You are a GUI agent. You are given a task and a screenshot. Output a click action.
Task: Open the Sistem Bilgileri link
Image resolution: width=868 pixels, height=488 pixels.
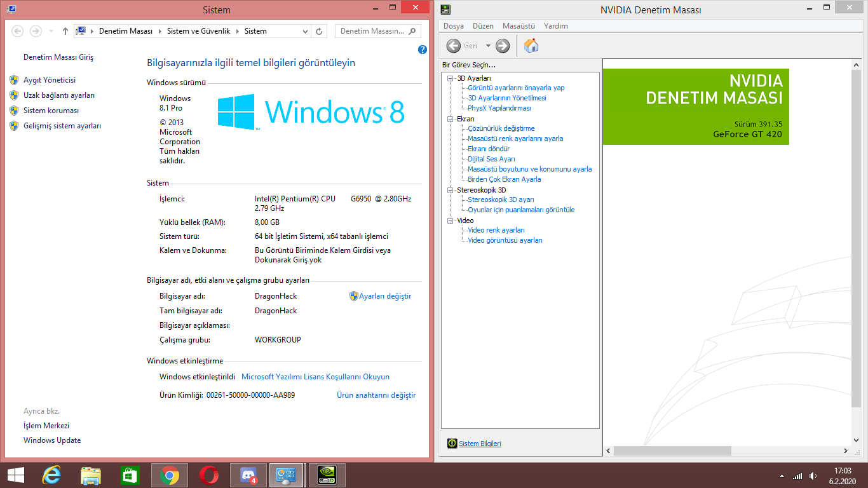480,444
